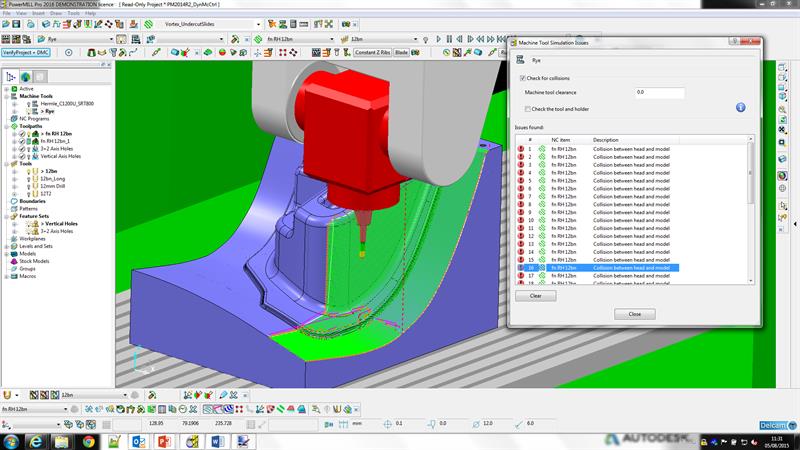Switch to the globe browser tab
Viewport: 800px width, 450px height.
tap(26, 77)
